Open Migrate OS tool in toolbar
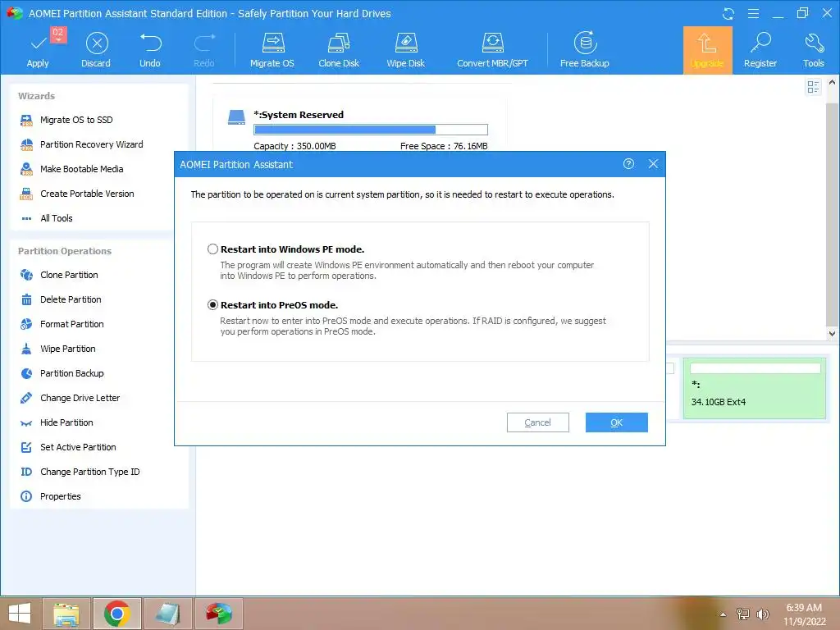 pyautogui.click(x=272, y=50)
